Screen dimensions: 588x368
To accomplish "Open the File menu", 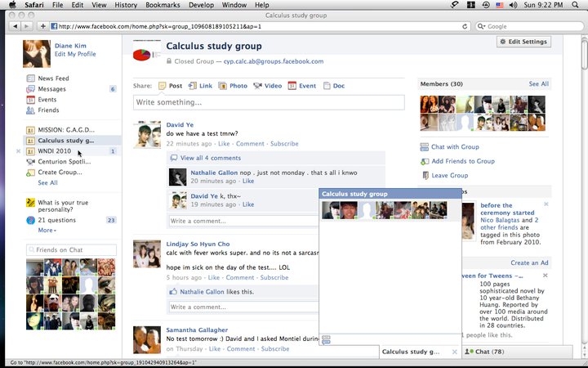I will (57, 5).
